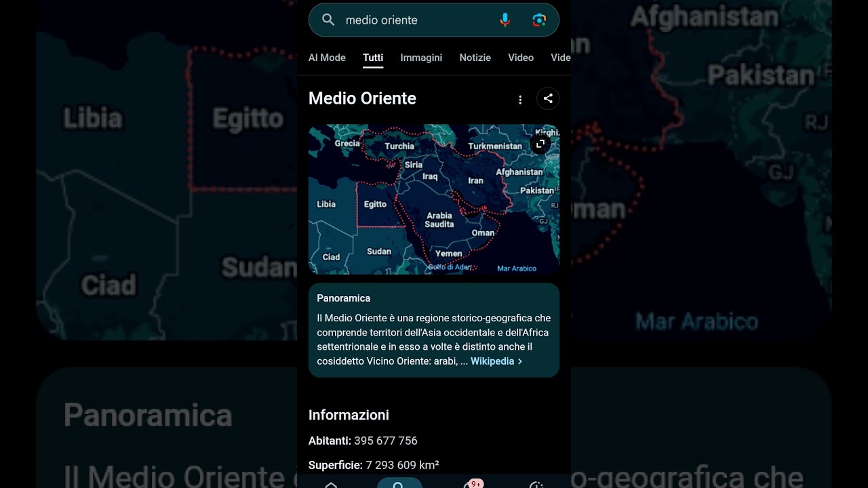
Task: Open the three-dot options for Medio Oriente
Action: 520,100
